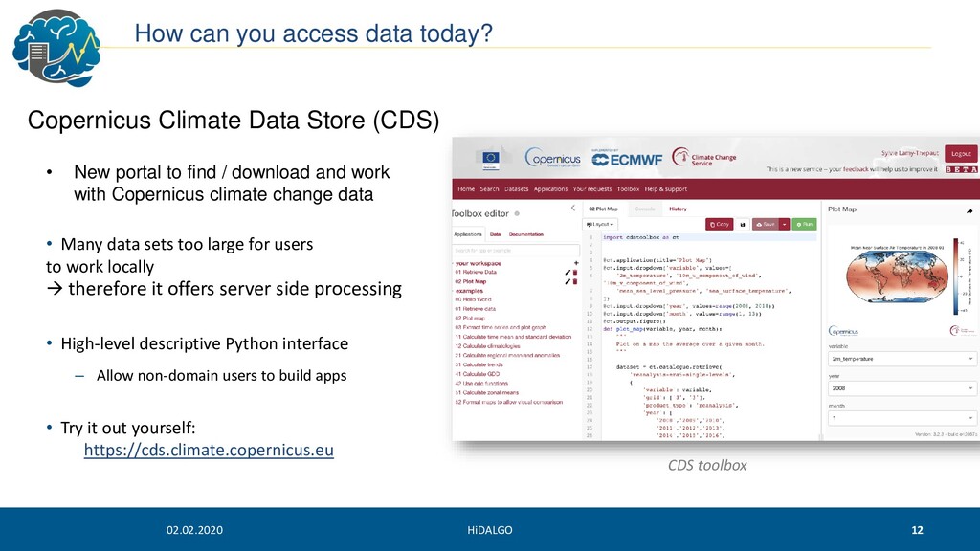Open example 01 Retrieve data
This screenshot has height=551, width=980.
(475, 309)
